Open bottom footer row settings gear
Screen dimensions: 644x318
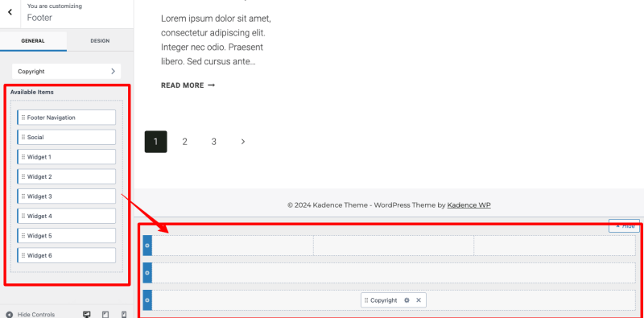147,300
